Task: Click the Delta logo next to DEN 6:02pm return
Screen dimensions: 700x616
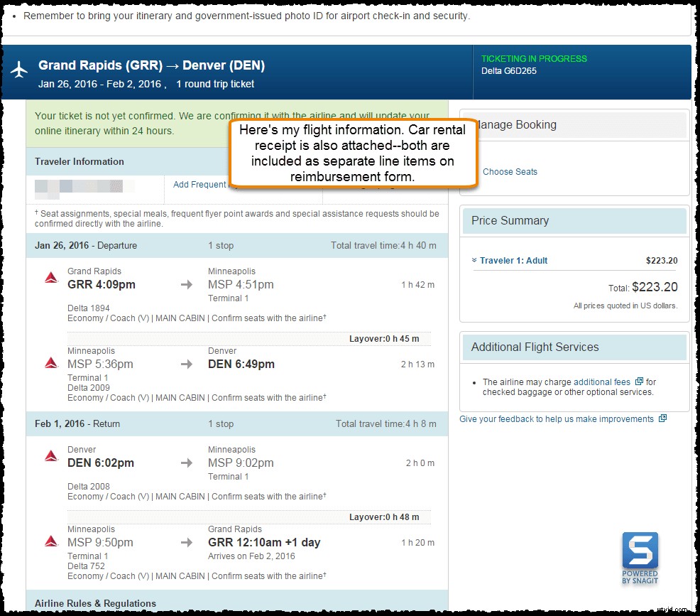Action: (50, 455)
